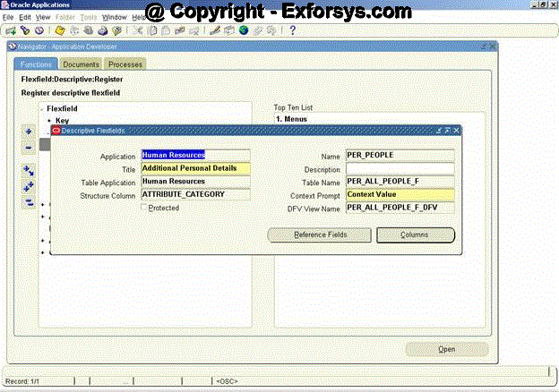Switch to the Processes tab

pyautogui.click(x=125, y=64)
